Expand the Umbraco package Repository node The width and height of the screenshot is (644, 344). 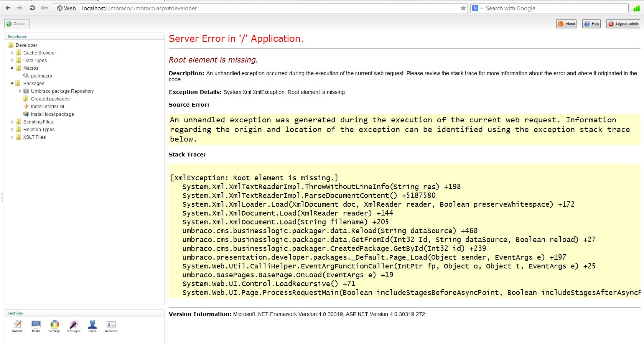[20, 91]
